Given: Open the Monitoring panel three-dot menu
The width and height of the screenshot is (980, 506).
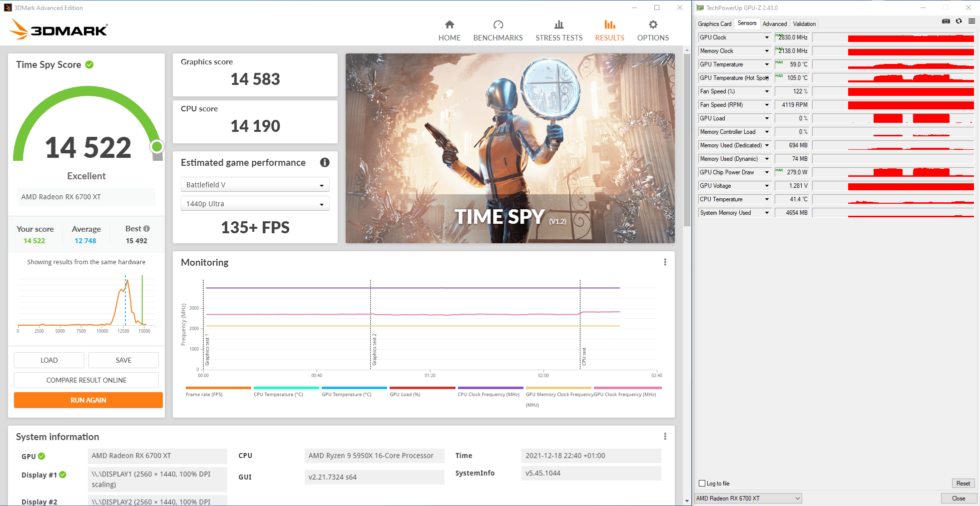Looking at the screenshot, I should coord(665,262).
